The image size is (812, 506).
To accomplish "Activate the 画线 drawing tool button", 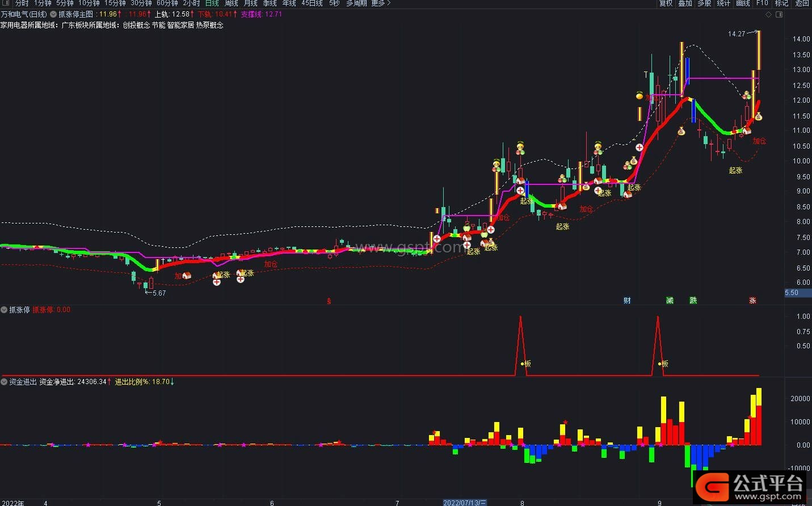I will coord(743,3).
